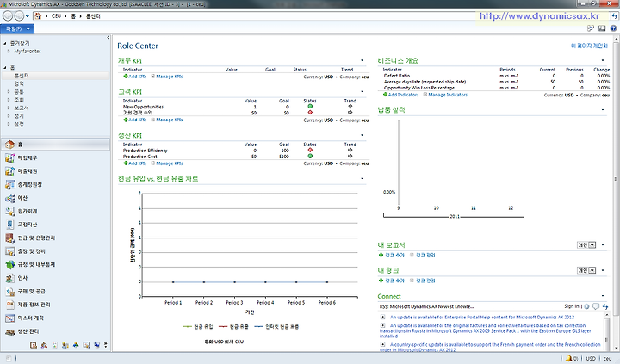Expand the My favorites tree node

click(9, 52)
